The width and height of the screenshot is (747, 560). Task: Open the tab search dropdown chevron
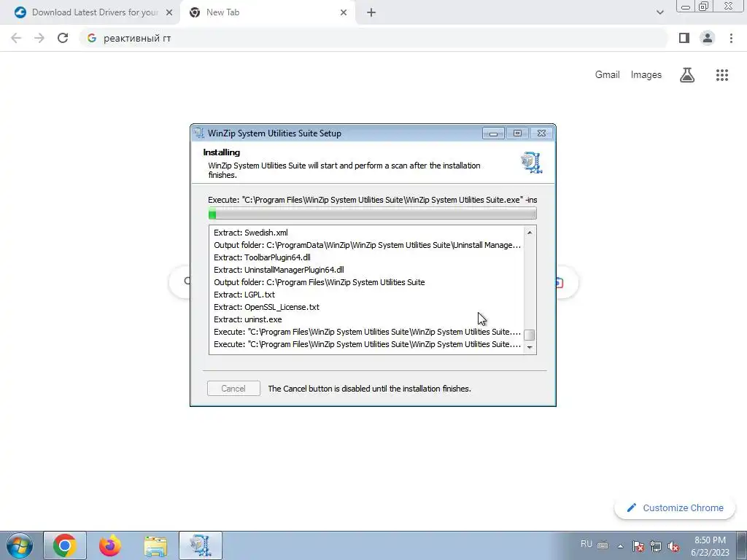[659, 13]
